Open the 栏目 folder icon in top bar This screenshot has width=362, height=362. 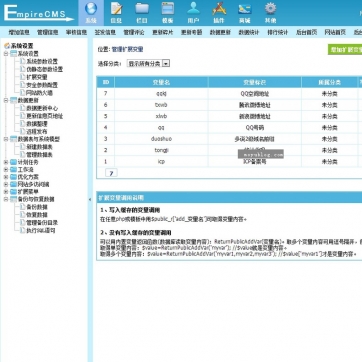(142, 9)
